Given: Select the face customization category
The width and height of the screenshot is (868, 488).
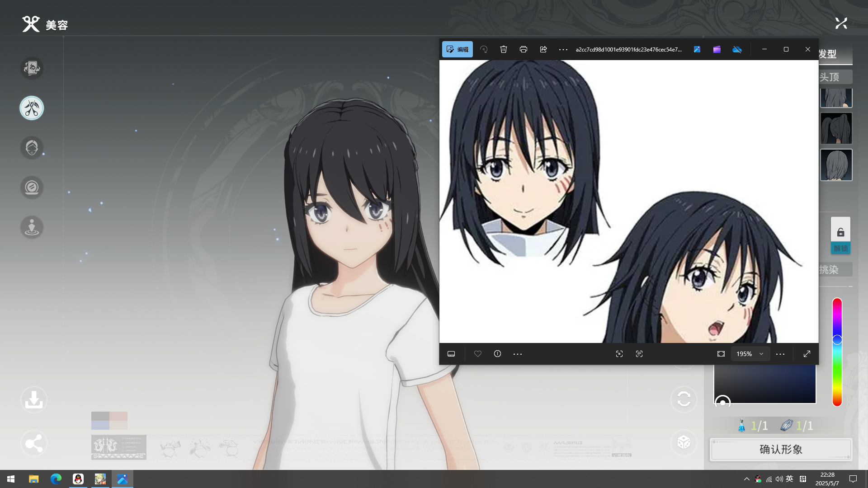Looking at the screenshot, I should tap(32, 148).
